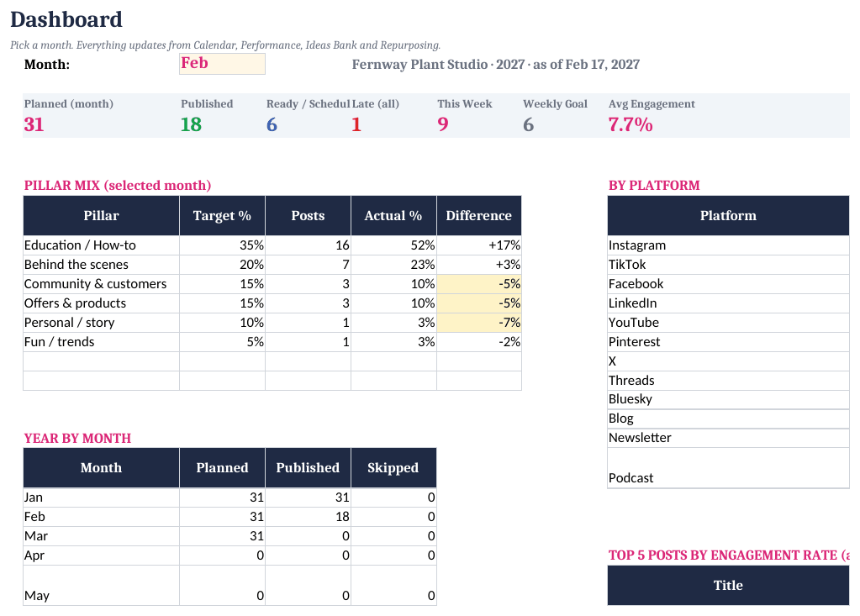
Task: Select the LinkedIn platform row
Action: (x=728, y=303)
